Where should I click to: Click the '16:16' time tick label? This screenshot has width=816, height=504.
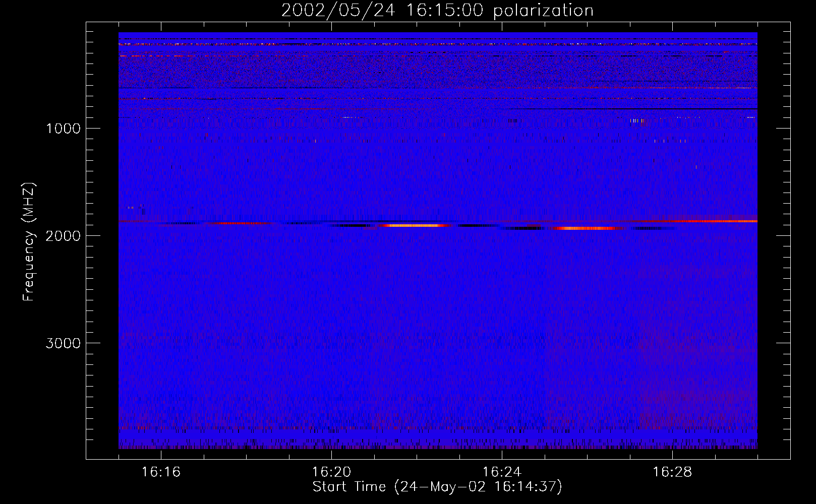pos(161,472)
